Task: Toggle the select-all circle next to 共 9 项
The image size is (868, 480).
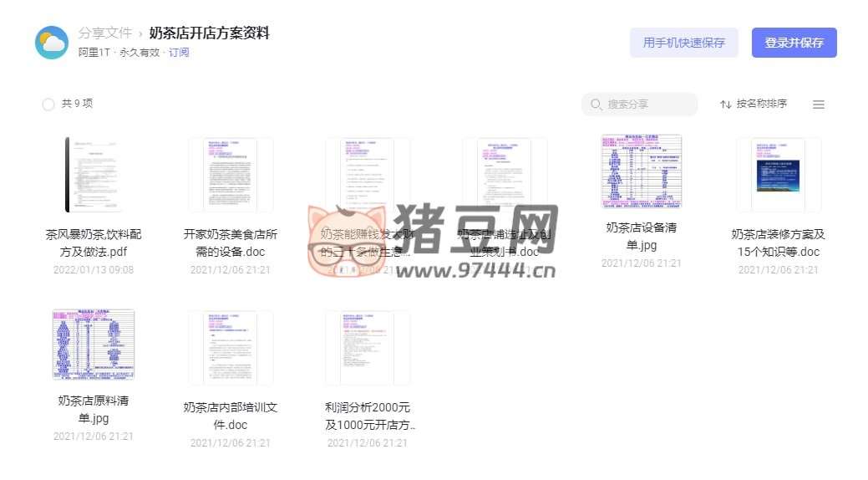Action: (x=48, y=105)
